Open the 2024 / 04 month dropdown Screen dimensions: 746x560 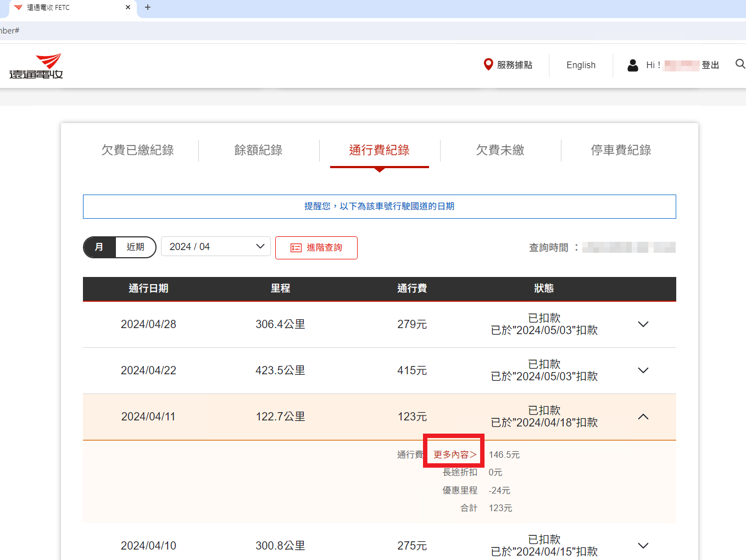(216, 247)
